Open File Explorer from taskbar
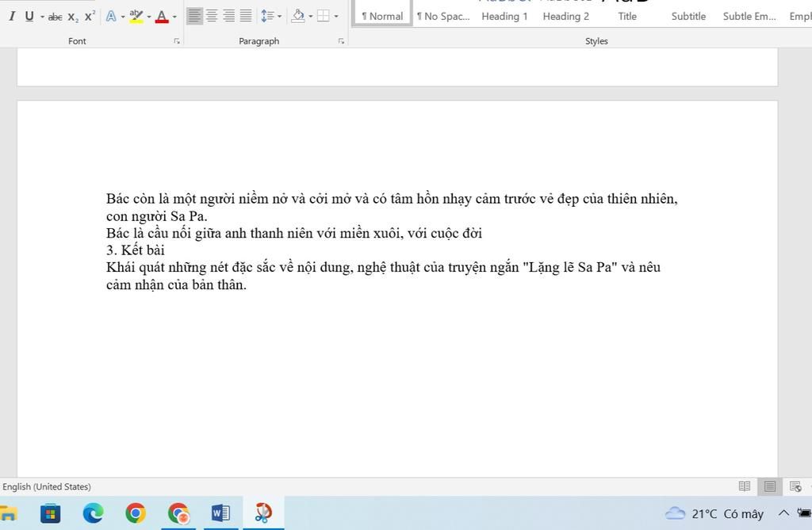 (9, 513)
